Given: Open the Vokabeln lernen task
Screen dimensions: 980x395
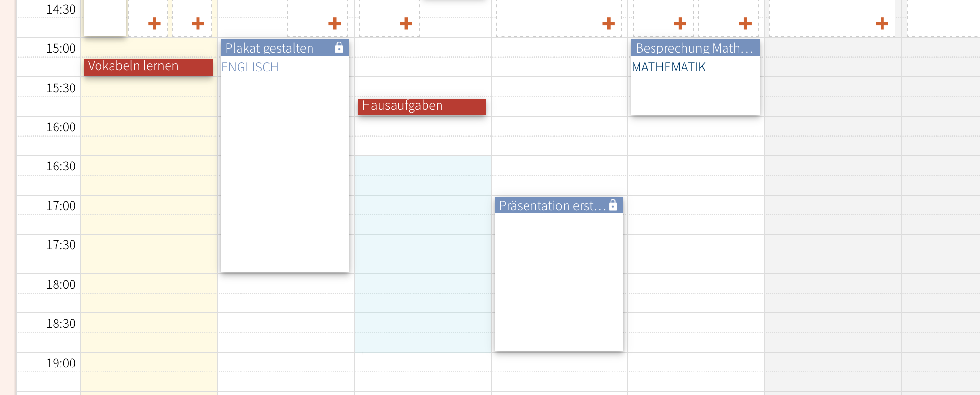Looking at the screenshot, I should 148,67.
